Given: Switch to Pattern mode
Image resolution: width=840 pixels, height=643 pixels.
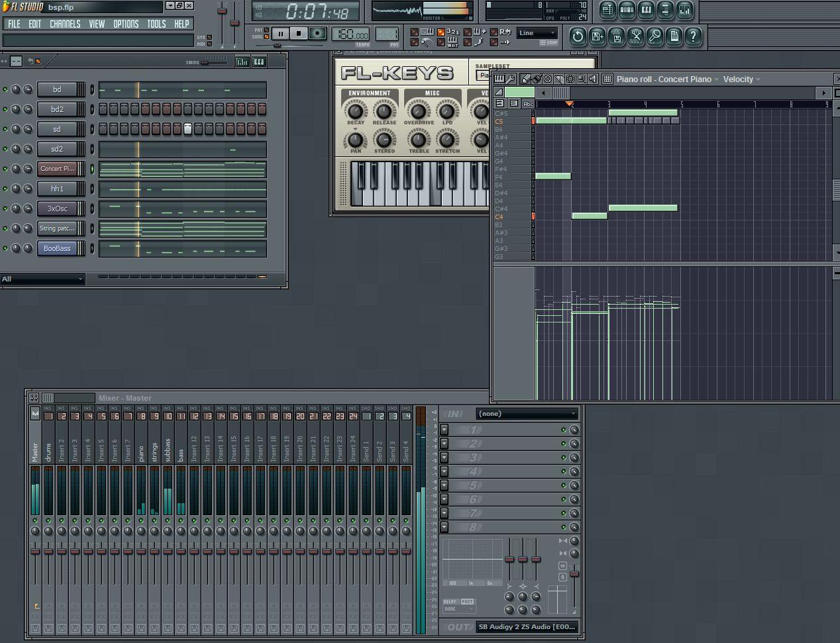Looking at the screenshot, I should pos(267,30).
